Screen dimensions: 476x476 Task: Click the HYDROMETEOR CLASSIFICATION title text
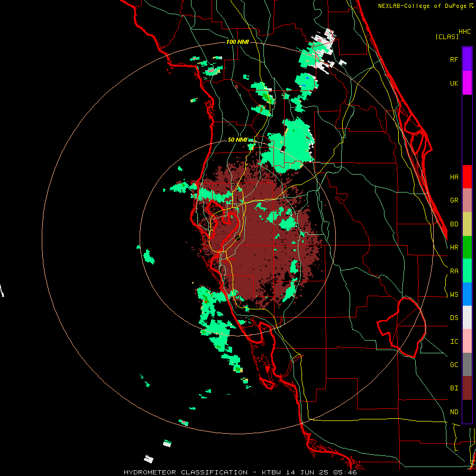(186, 472)
